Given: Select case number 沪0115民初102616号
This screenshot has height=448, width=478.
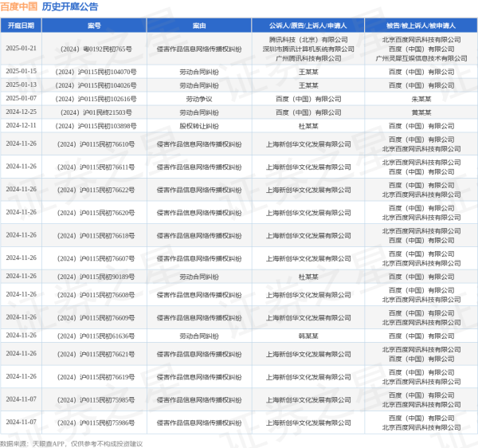Looking at the screenshot, I should pyautogui.click(x=96, y=99).
